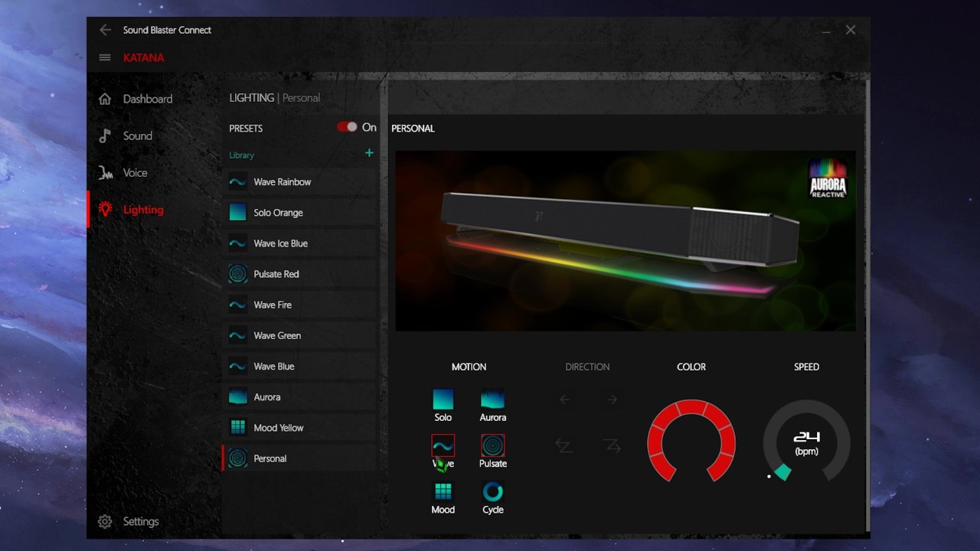This screenshot has height=551, width=980.
Task: Open the hamburger menu beside KATANA
Action: 105,57
